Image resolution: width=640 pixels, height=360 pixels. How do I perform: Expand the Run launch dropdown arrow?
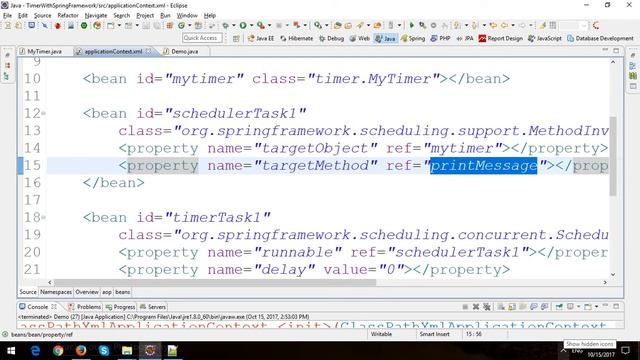click(251, 25)
